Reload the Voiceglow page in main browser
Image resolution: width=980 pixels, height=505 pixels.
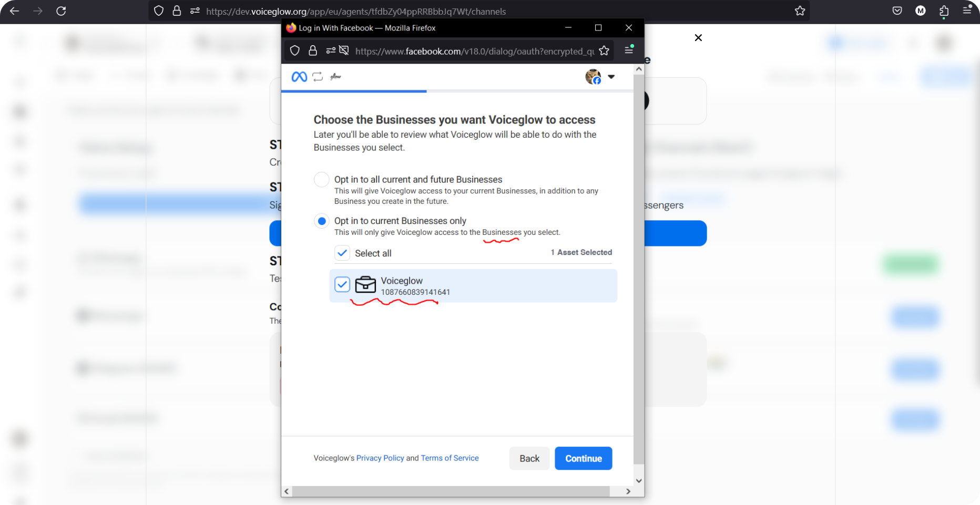pyautogui.click(x=61, y=11)
